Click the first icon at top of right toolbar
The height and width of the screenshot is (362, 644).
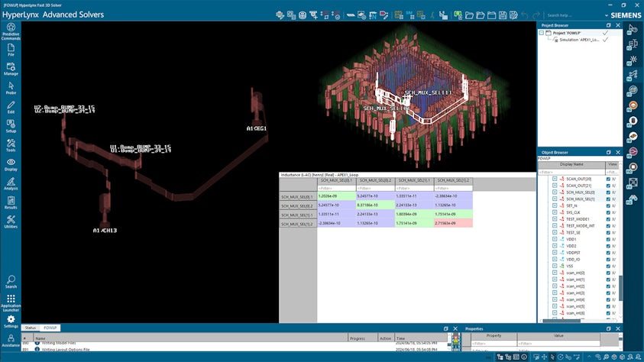(633, 29)
